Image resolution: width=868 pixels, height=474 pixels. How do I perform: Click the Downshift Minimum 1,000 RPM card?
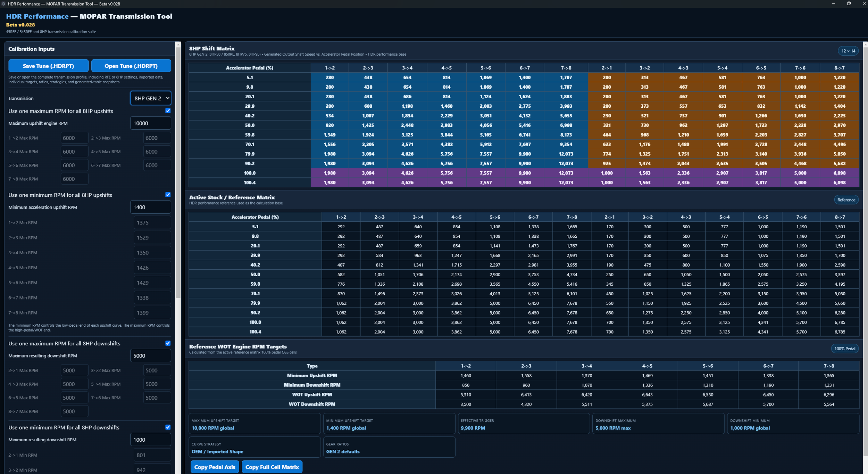pyautogui.click(x=793, y=424)
